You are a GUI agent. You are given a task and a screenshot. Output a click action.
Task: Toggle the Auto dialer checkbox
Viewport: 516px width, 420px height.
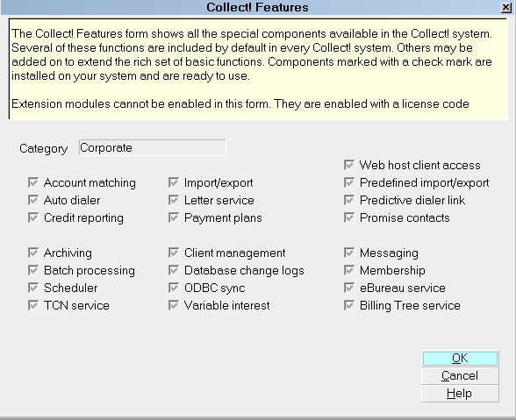(33, 200)
